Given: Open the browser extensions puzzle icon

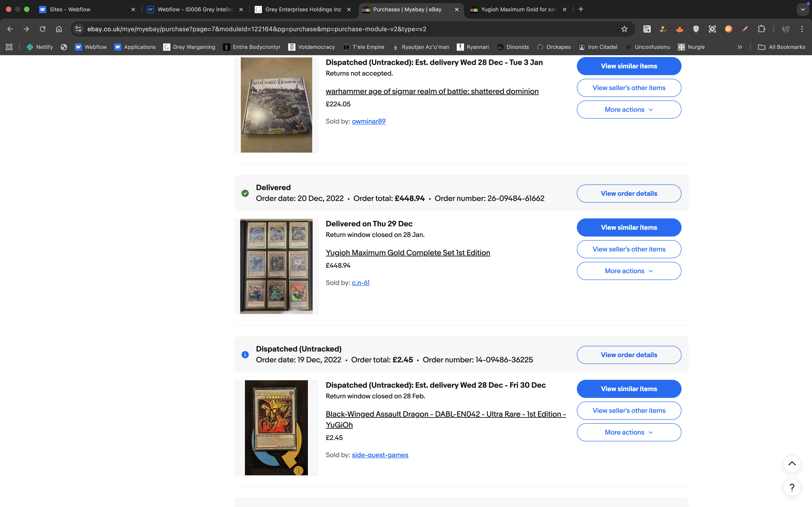Looking at the screenshot, I should pyautogui.click(x=761, y=29).
